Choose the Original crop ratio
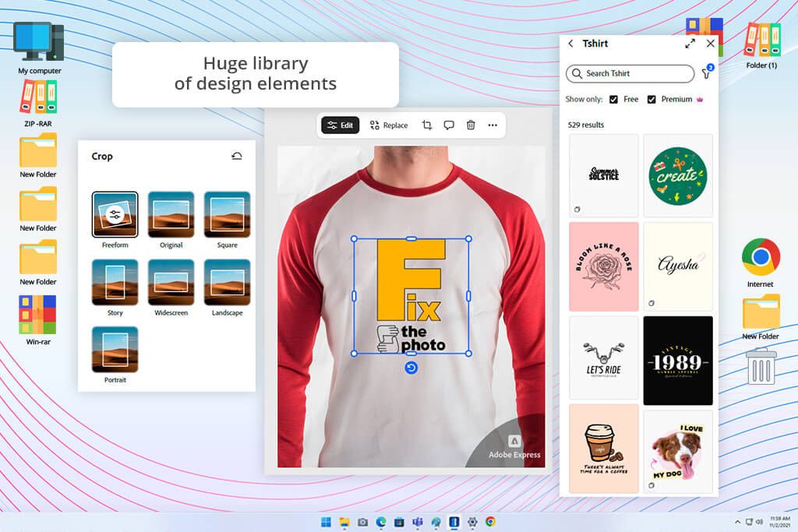Viewport: 798px width, 532px height. pos(171,220)
